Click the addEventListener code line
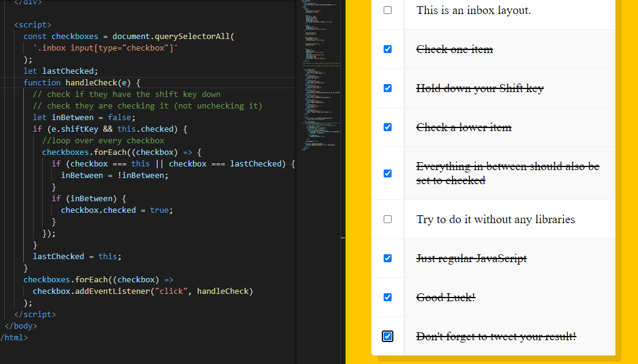The image size is (638, 364). pos(143,291)
